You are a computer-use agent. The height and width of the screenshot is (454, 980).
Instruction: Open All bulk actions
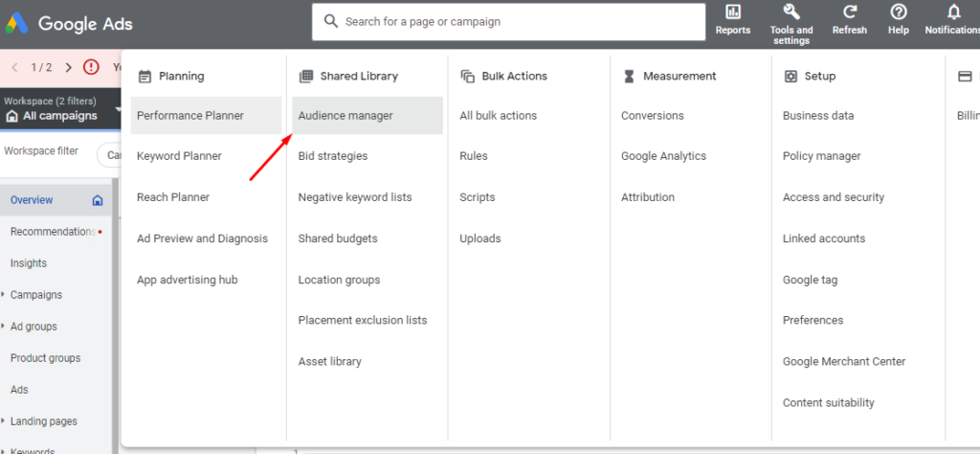click(x=498, y=116)
